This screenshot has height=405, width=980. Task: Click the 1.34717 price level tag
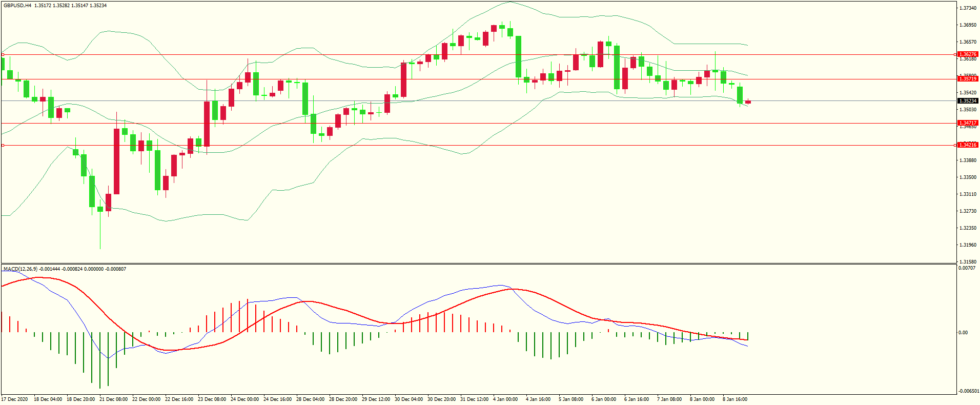968,123
